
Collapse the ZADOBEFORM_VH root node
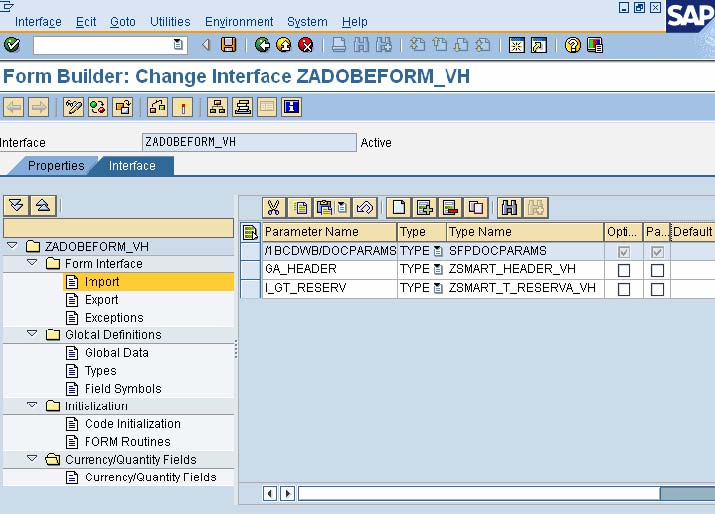(x=12, y=245)
